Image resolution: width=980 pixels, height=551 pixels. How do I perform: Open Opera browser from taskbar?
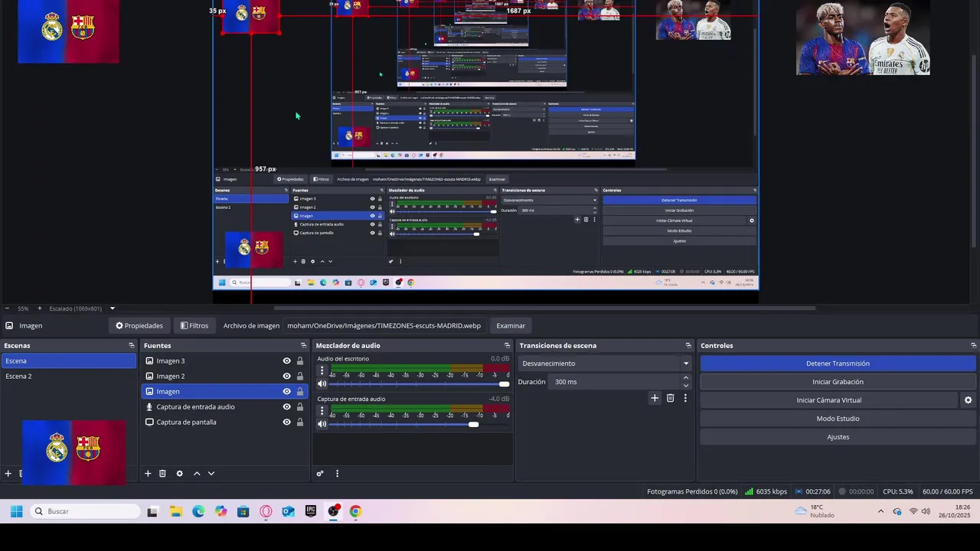pos(266,511)
